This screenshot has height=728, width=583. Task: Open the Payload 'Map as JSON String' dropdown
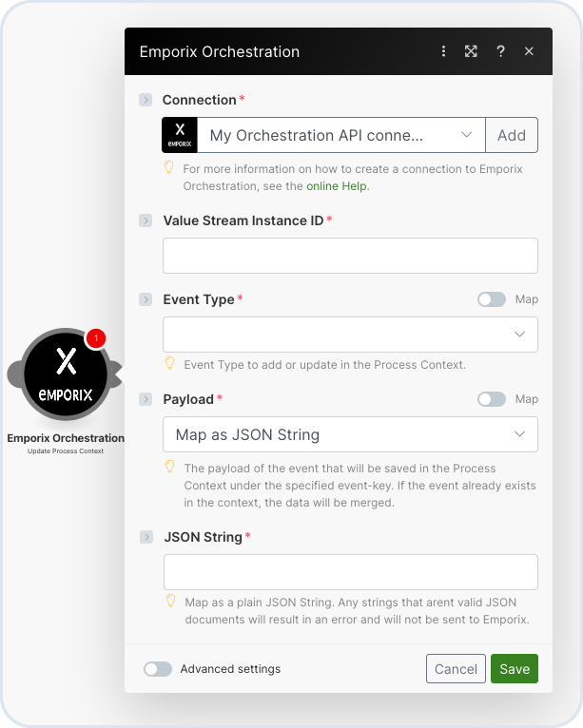tap(350, 434)
